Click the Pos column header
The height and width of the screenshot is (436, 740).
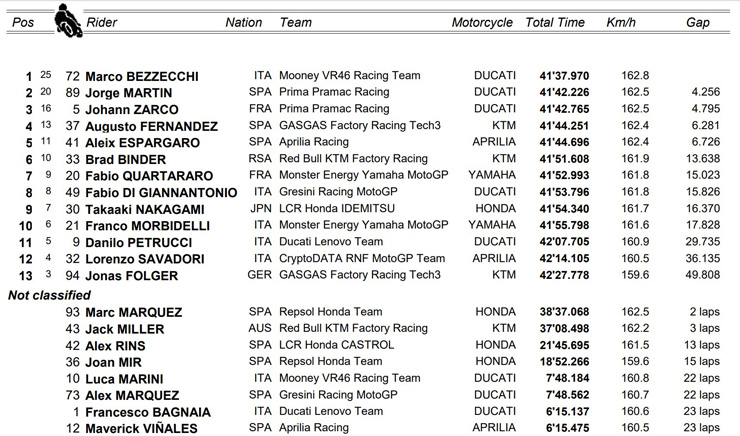(19, 22)
